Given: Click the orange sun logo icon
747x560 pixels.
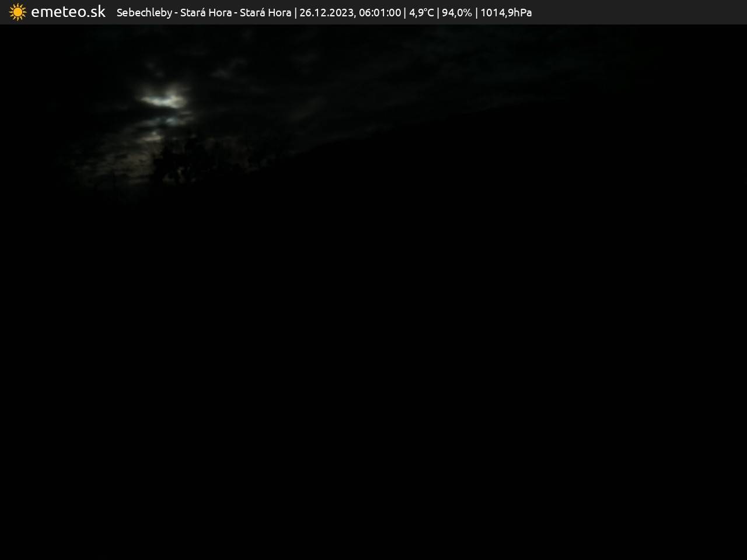Looking at the screenshot, I should 18,12.
